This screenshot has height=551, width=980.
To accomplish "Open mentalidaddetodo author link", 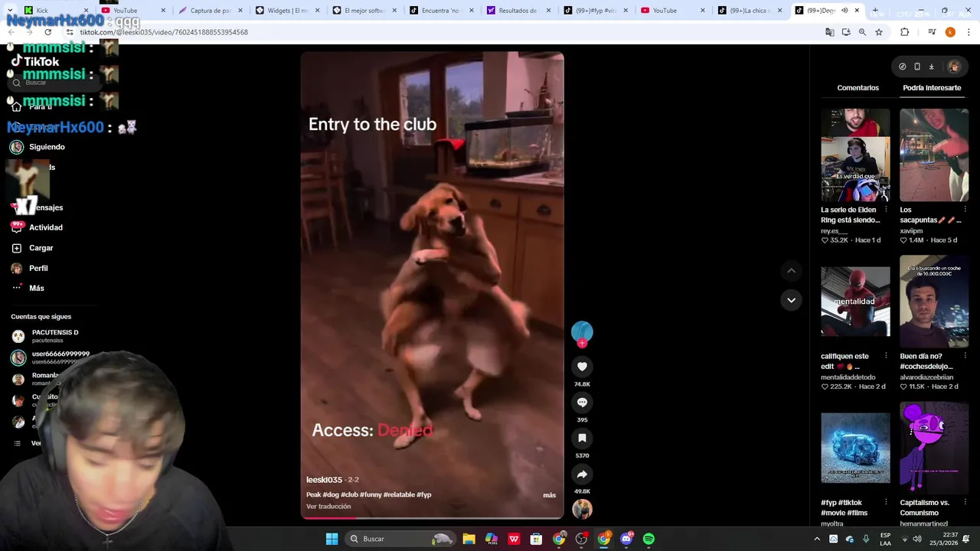I will (x=848, y=377).
